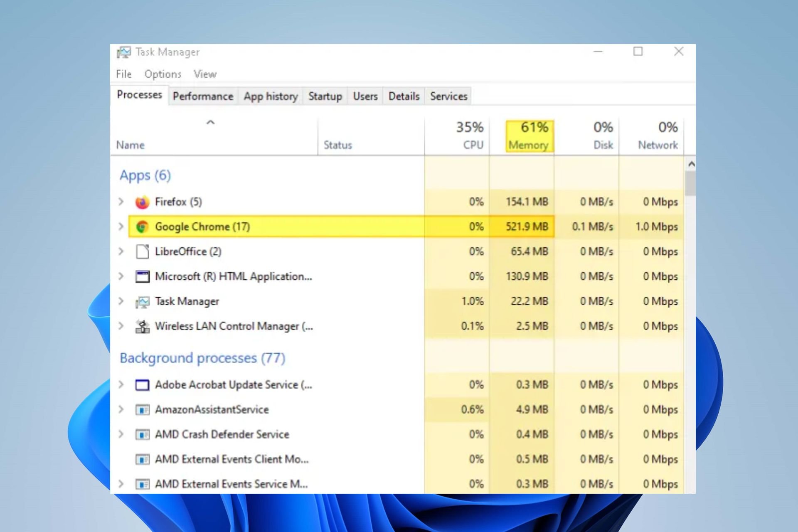The width and height of the screenshot is (798, 532).
Task: Click the Microsoft HTML Application icon
Action: pyautogui.click(x=142, y=276)
